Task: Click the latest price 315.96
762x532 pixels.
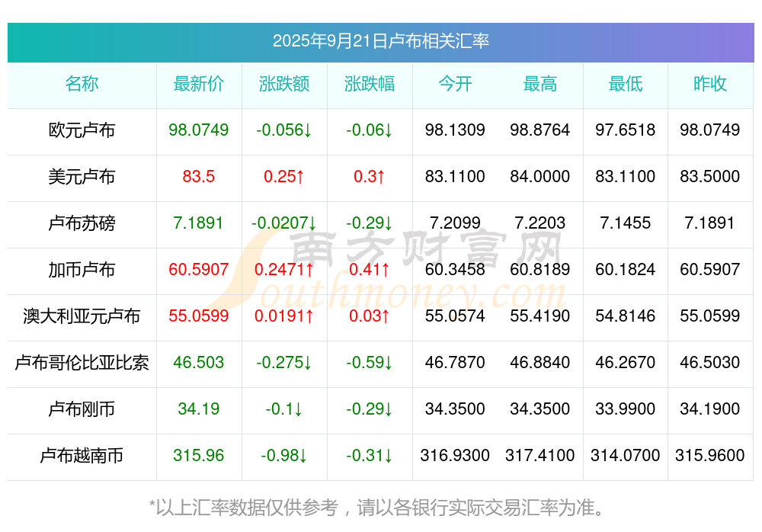Action: click(x=199, y=455)
